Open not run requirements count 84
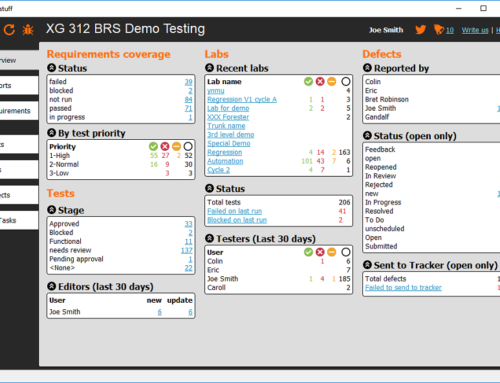This screenshot has width=500, height=383. pyautogui.click(x=189, y=99)
